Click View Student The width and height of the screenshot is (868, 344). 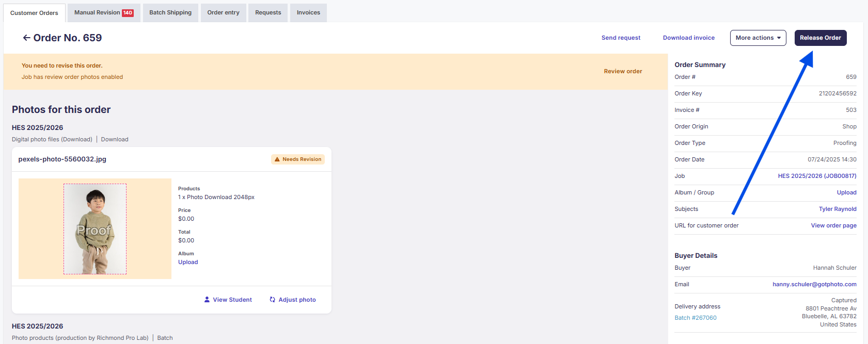coord(228,300)
